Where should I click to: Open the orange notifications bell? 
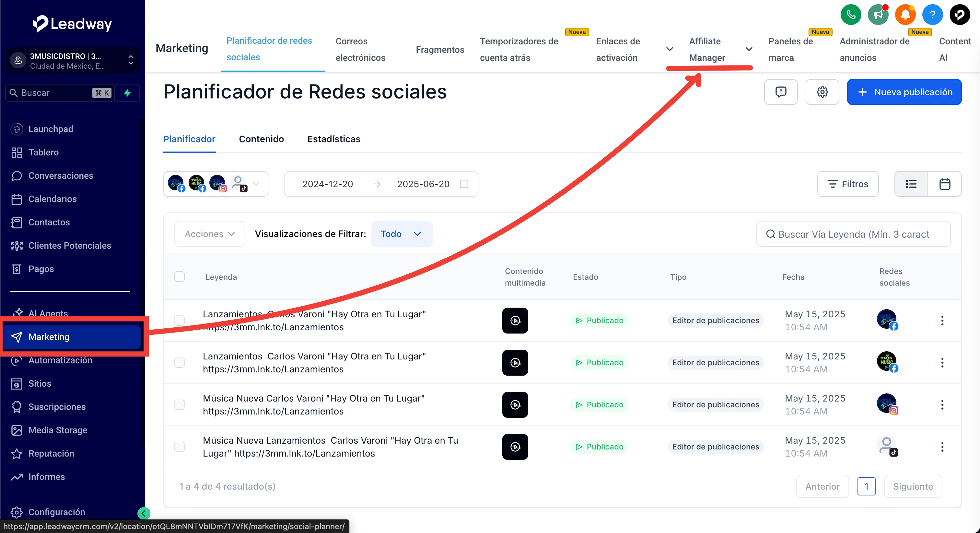click(905, 15)
